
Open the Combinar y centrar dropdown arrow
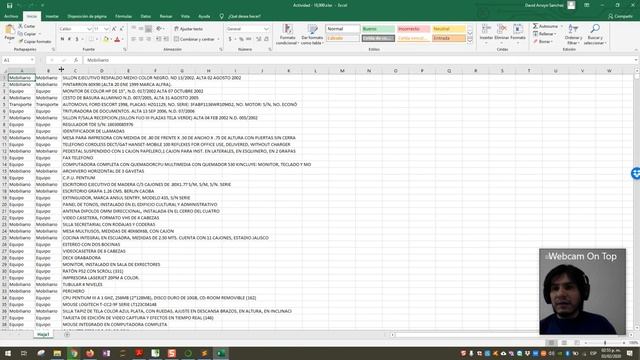218,39
